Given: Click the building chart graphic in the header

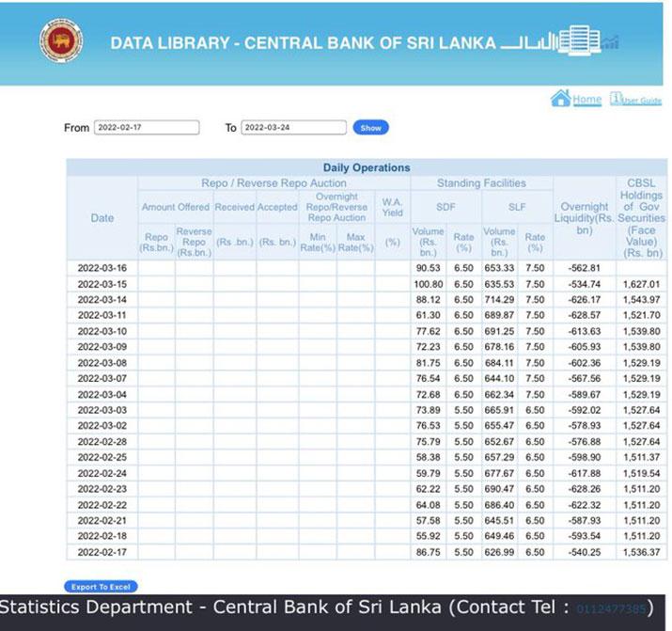Looking at the screenshot, I should 560,41.
